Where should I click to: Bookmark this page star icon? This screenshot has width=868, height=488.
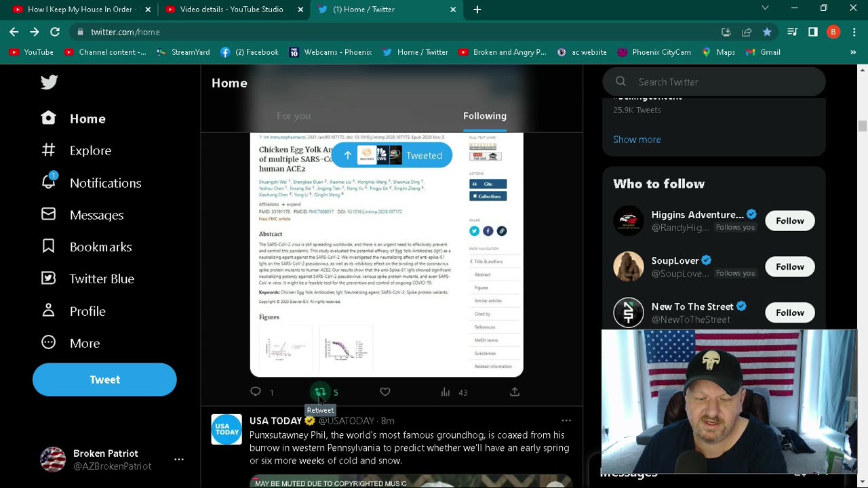pos(767,32)
